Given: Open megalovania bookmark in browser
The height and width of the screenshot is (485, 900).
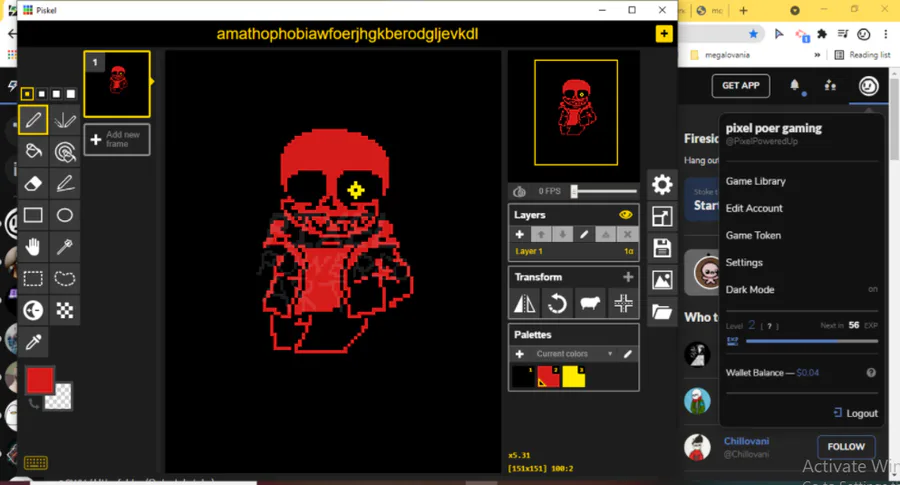Looking at the screenshot, I should click(720, 55).
